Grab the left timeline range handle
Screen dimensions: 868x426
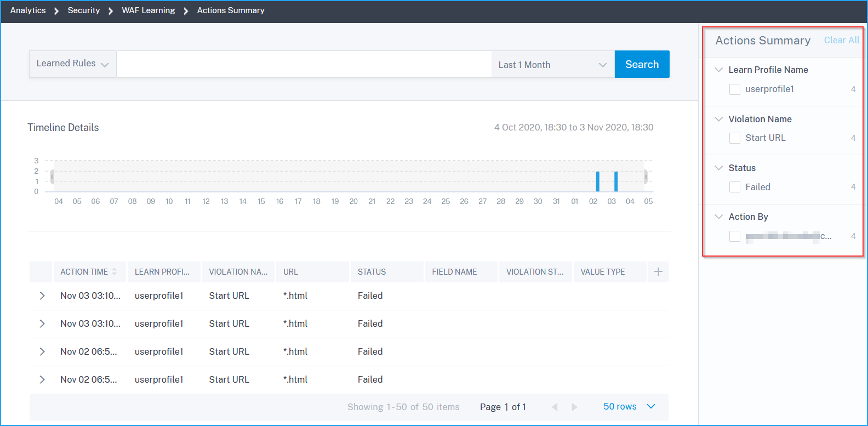pyautogui.click(x=52, y=177)
